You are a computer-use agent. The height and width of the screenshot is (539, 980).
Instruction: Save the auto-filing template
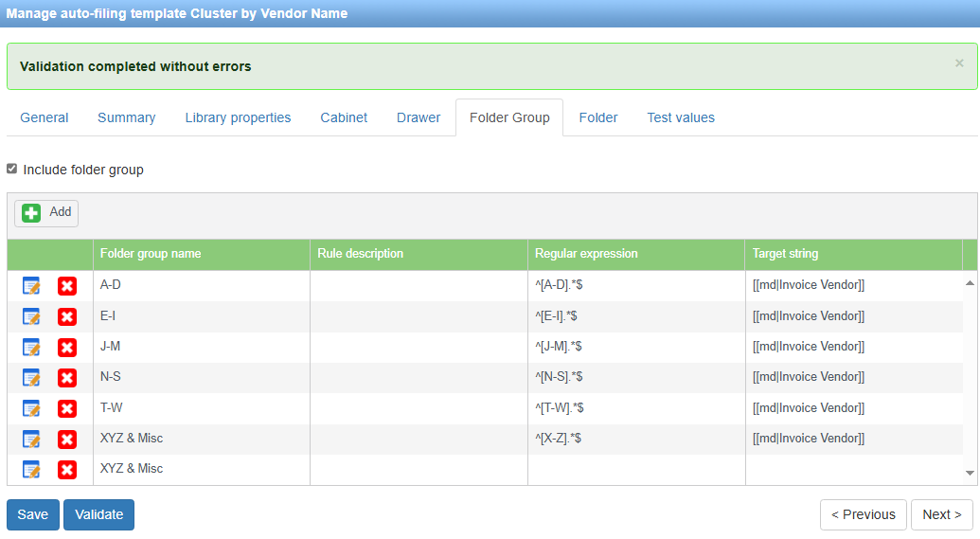pyautogui.click(x=32, y=514)
